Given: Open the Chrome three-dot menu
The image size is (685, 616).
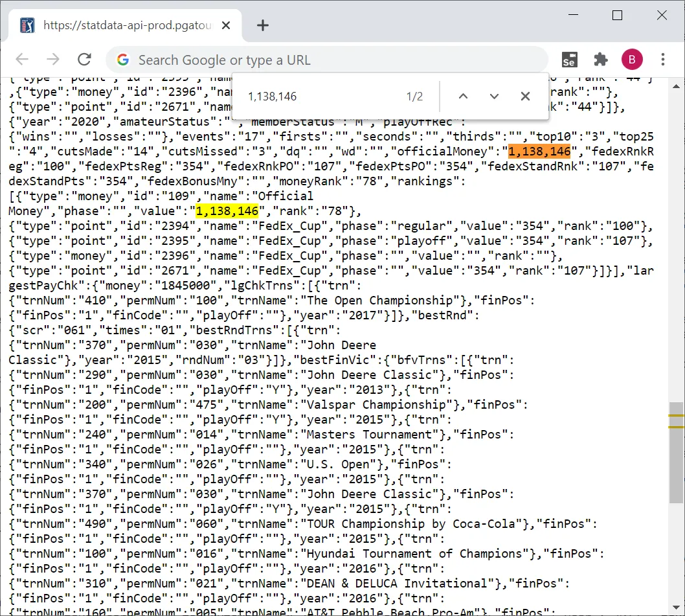Looking at the screenshot, I should [663, 60].
